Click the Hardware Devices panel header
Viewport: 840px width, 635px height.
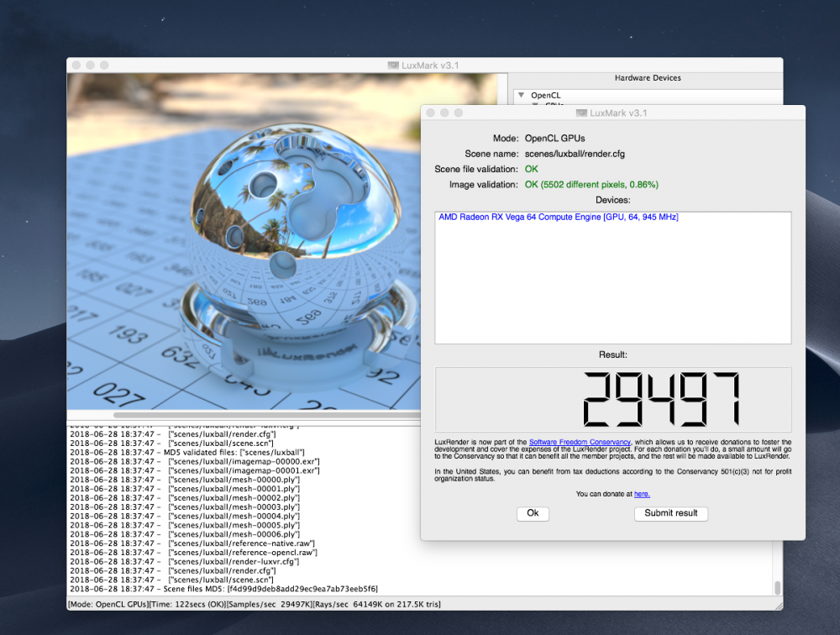(648, 78)
